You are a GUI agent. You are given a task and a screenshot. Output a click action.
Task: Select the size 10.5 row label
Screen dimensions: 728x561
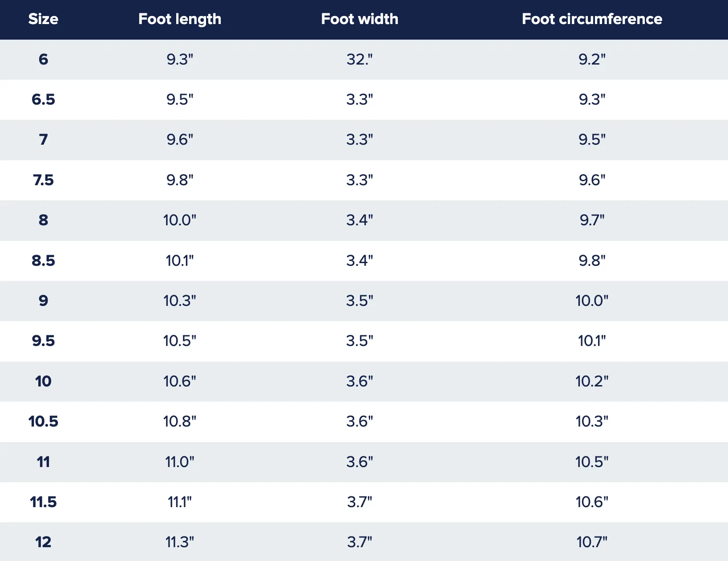43,421
